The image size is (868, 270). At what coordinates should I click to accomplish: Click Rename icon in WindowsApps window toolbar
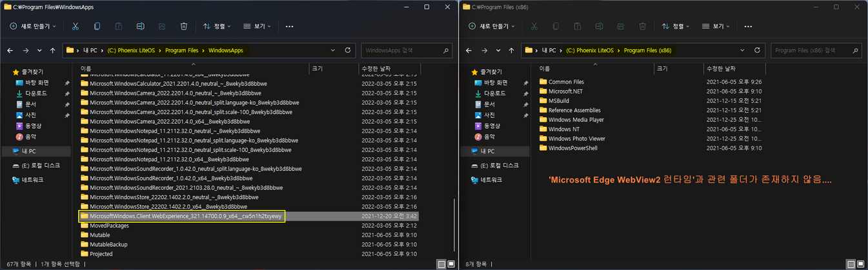[x=140, y=26]
